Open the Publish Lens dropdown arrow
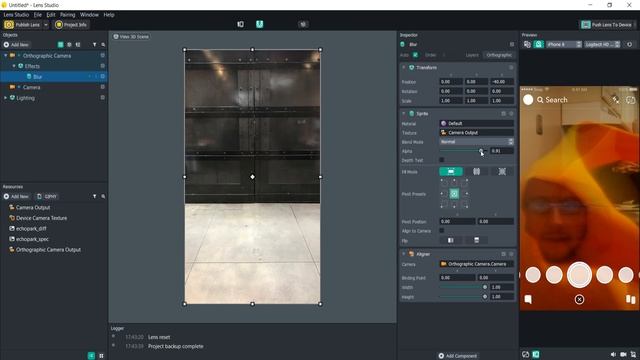The height and width of the screenshot is (360, 640). coord(46,25)
